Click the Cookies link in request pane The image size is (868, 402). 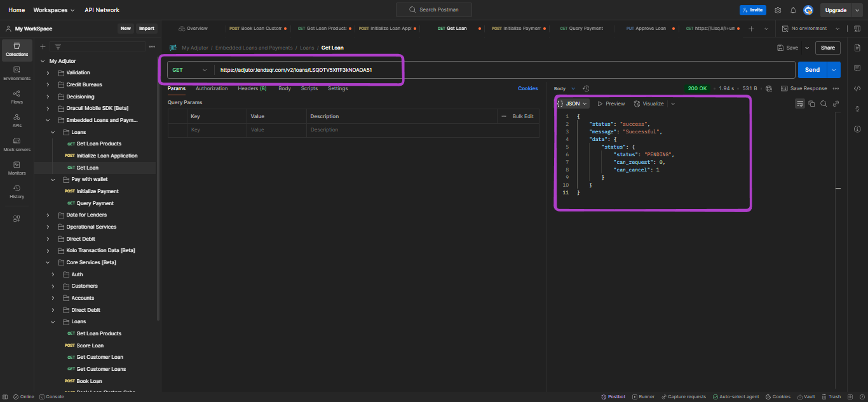527,88
